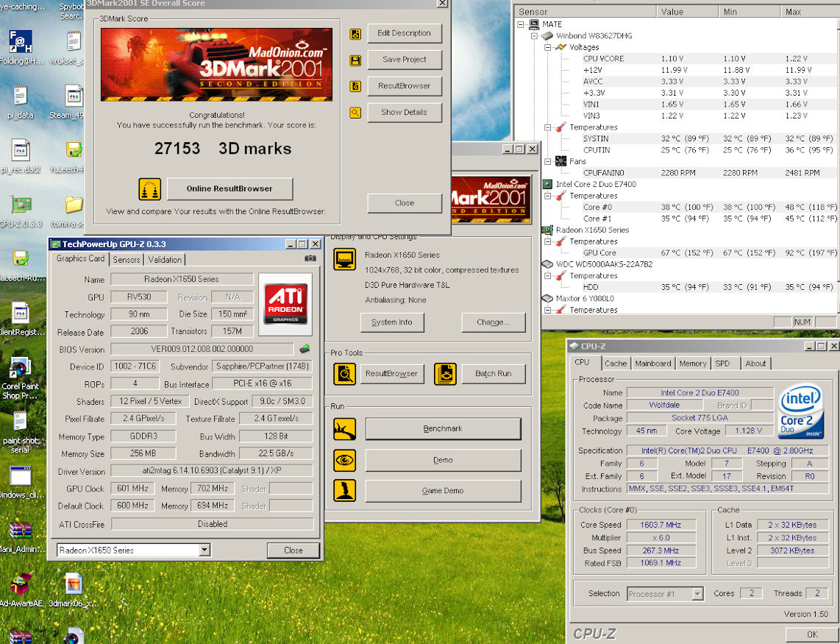
Task: Click the Value column header in sensor window
Action: [688, 12]
